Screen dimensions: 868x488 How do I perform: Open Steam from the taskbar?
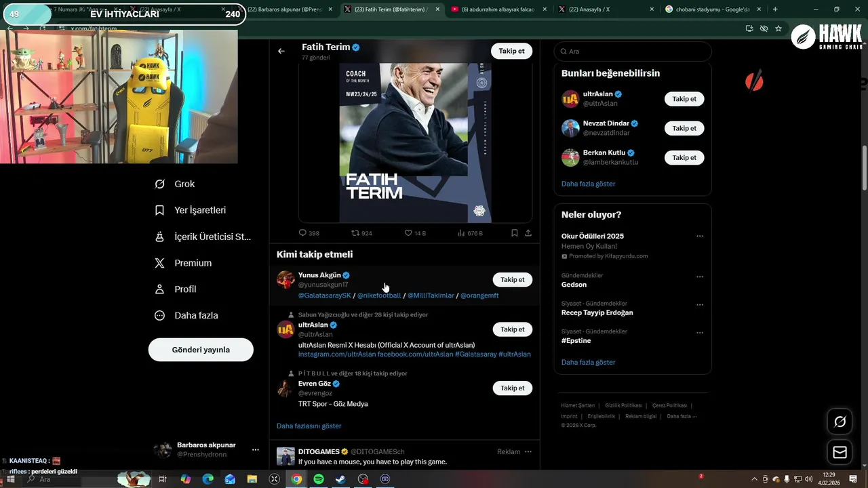click(341, 479)
